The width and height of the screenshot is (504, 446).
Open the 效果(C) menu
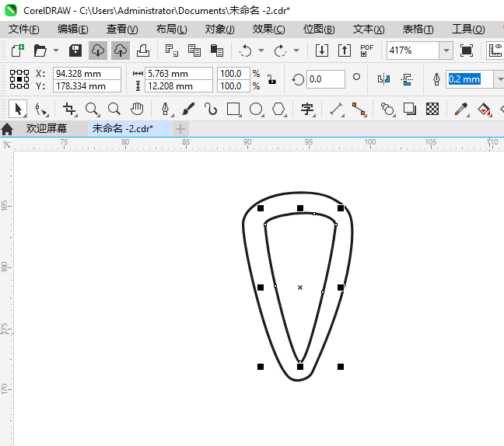[x=268, y=29]
